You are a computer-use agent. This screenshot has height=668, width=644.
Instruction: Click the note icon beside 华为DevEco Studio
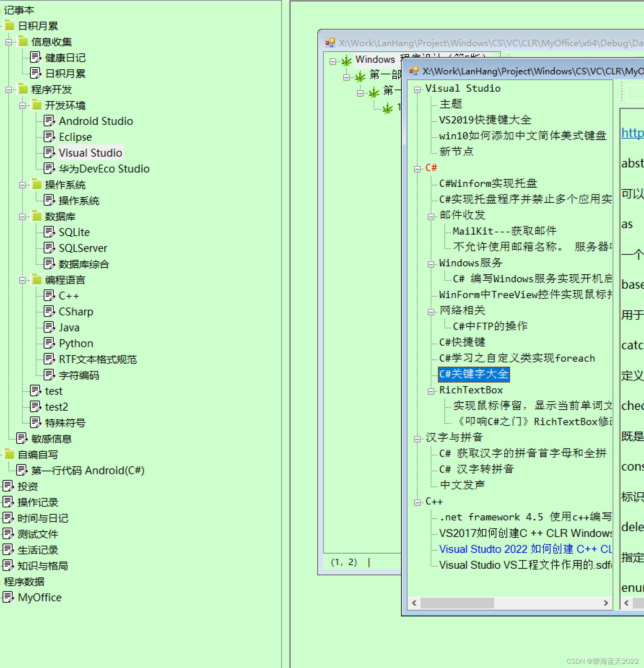[x=49, y=169]
